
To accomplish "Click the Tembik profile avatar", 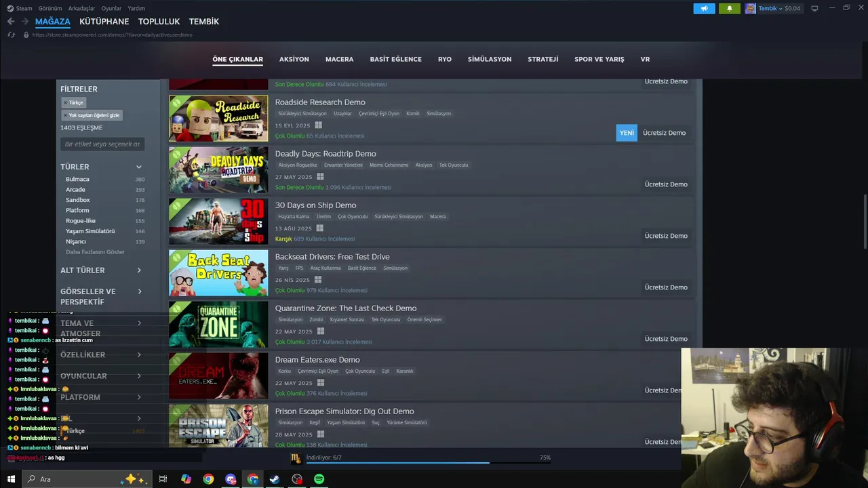I will coord(750,8).
